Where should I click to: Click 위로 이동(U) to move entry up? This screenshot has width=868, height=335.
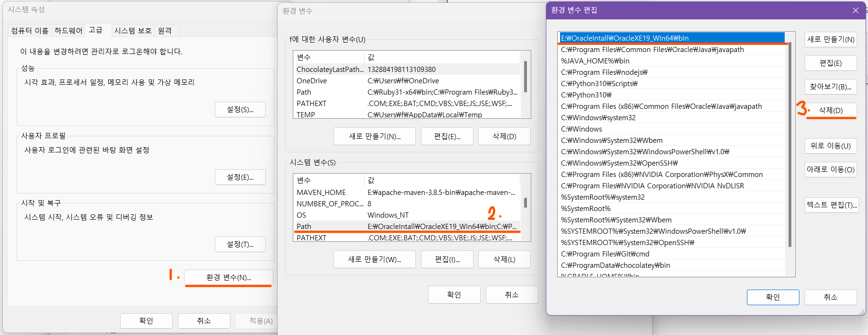[831, 146]
